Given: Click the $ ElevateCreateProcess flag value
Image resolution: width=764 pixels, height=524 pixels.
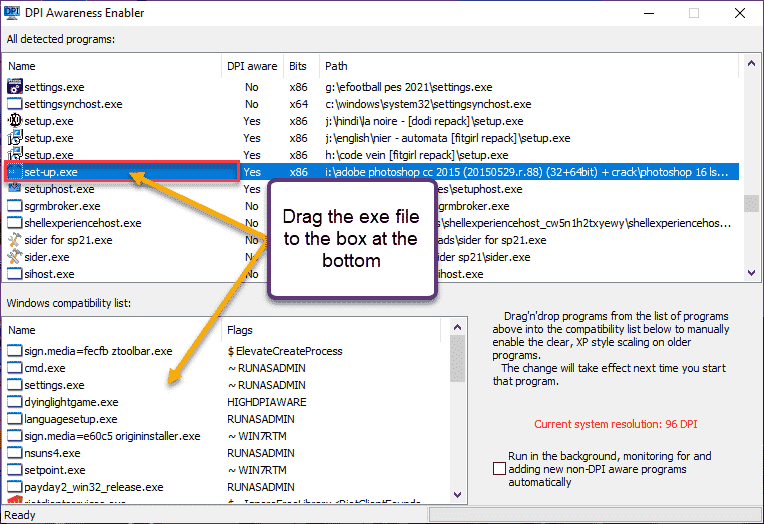Looking at the screenshot, I should coord(285,351).
